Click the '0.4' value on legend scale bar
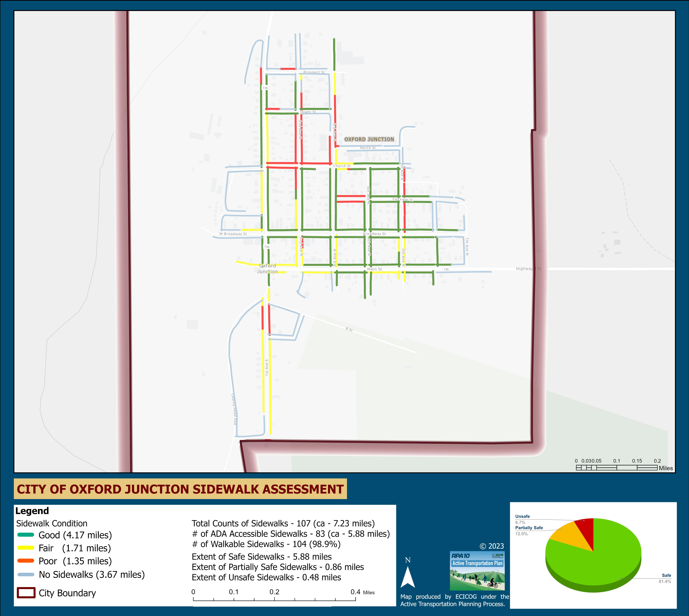 [355, 592]
